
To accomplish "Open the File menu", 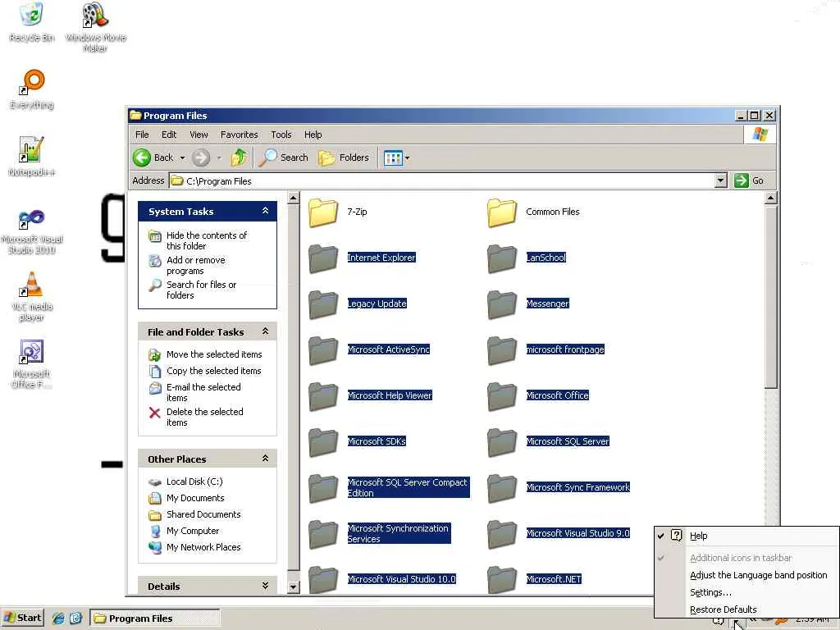I will (142, 135).
